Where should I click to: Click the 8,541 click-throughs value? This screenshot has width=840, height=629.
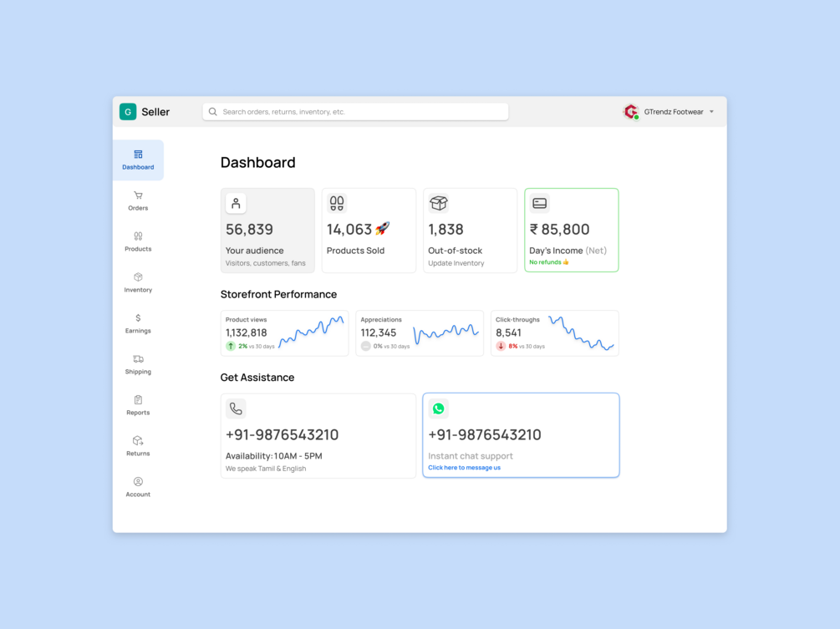pos(508,333)
